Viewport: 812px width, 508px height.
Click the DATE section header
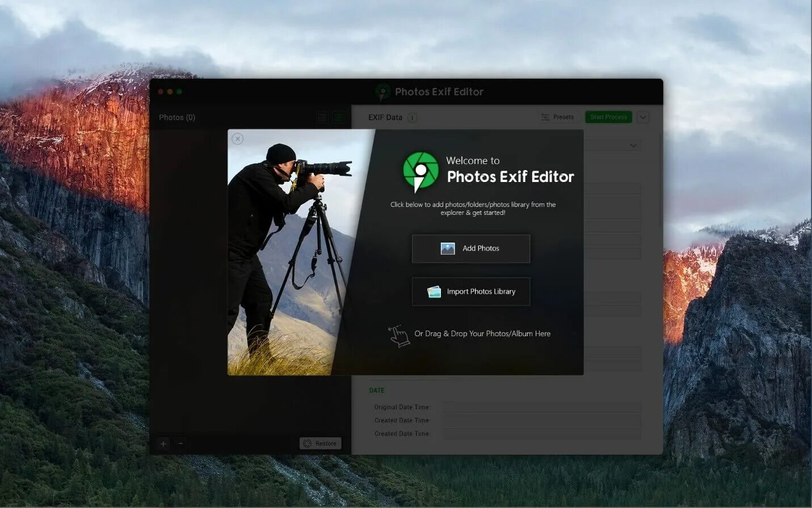(x=377, y=391)
